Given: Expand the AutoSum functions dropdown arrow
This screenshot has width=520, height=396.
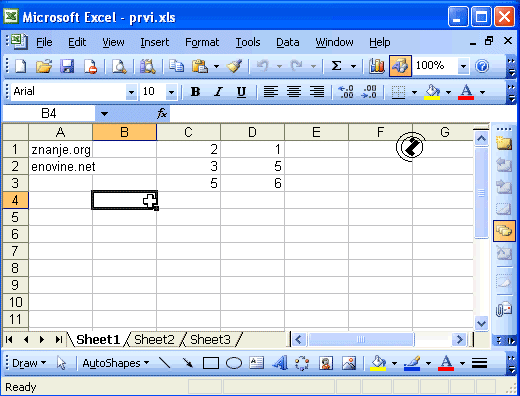Looking at the screenshot, I should pyautogui.click(x=353, y=66).
